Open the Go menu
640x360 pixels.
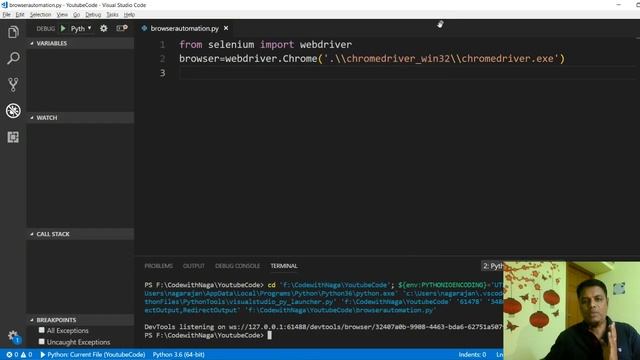pos(76,15)
